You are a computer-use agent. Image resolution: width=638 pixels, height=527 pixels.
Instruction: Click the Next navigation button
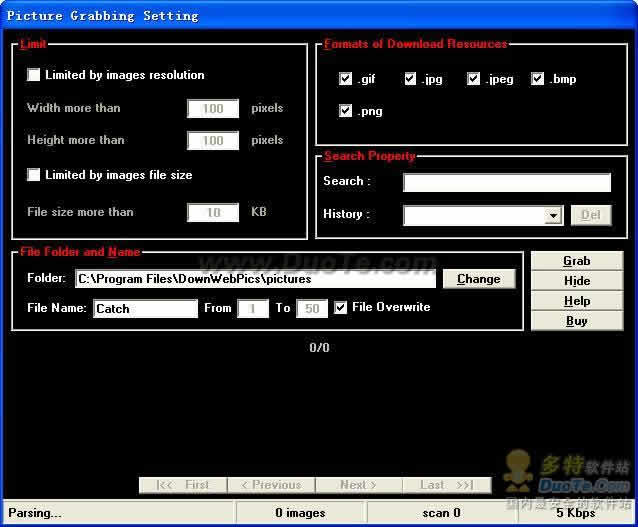tap(359, 485)
